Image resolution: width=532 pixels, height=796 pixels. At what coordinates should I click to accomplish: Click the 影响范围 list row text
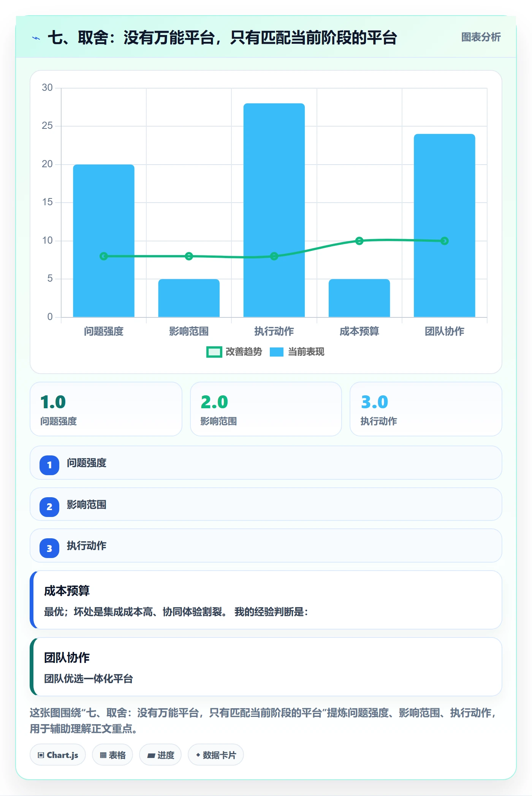(87, 505)
